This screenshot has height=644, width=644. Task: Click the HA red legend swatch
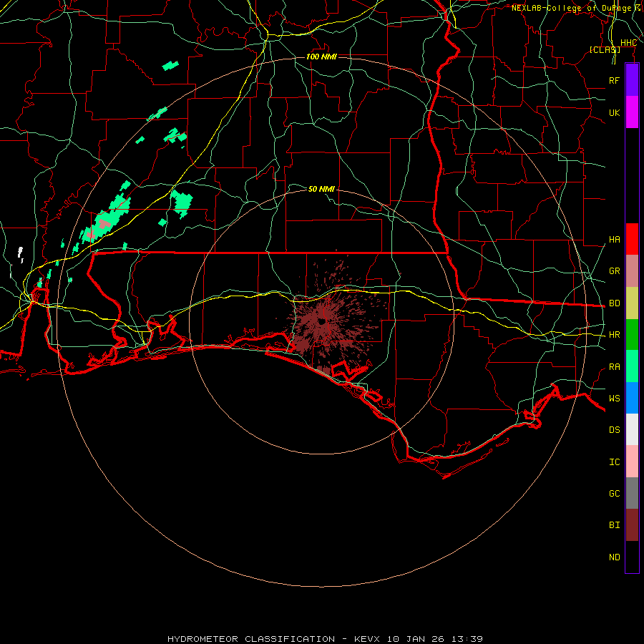(x=632, y=239)
